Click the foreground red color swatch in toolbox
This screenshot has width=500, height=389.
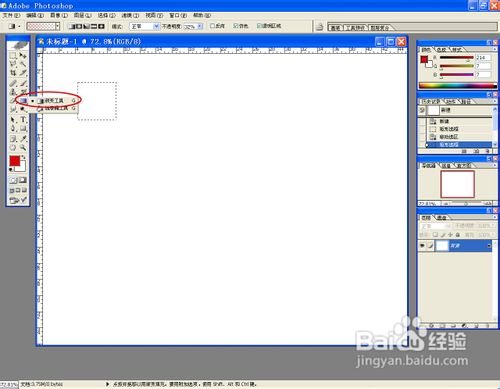[x=15, y=161]
